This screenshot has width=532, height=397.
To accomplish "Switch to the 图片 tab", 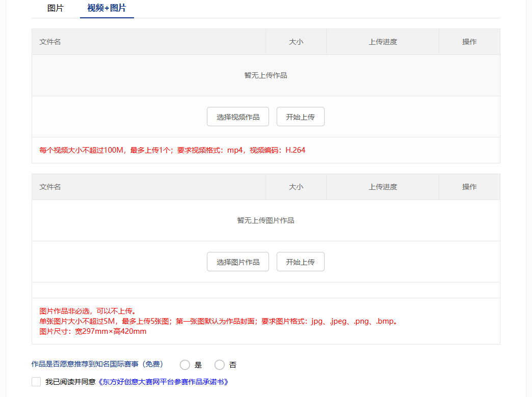I will pos(55,8).
